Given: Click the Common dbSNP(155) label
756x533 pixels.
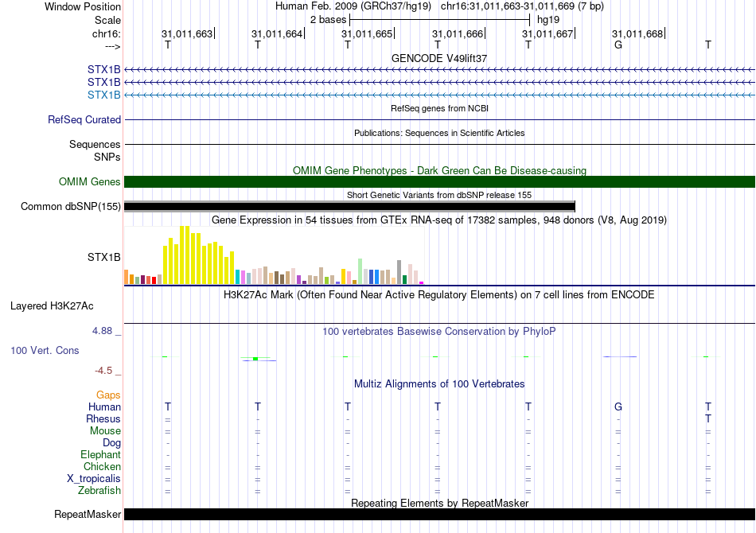Looking at the screenshot, I should (70, 206).
